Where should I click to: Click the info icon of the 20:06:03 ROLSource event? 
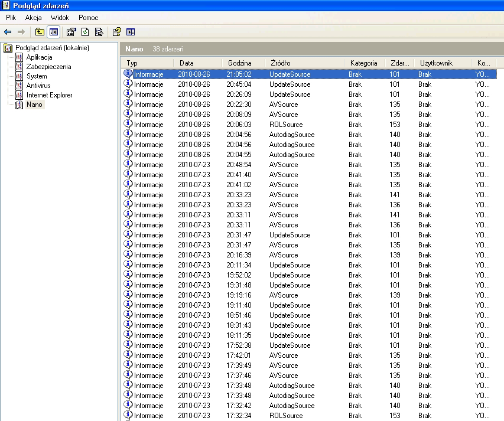(x=128, y=124)
